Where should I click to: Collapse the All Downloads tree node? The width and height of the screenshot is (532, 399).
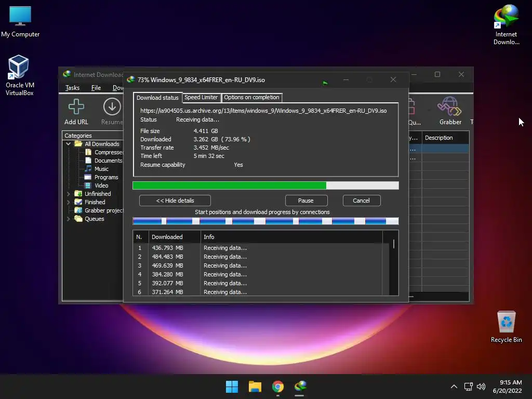click(68, 144)
